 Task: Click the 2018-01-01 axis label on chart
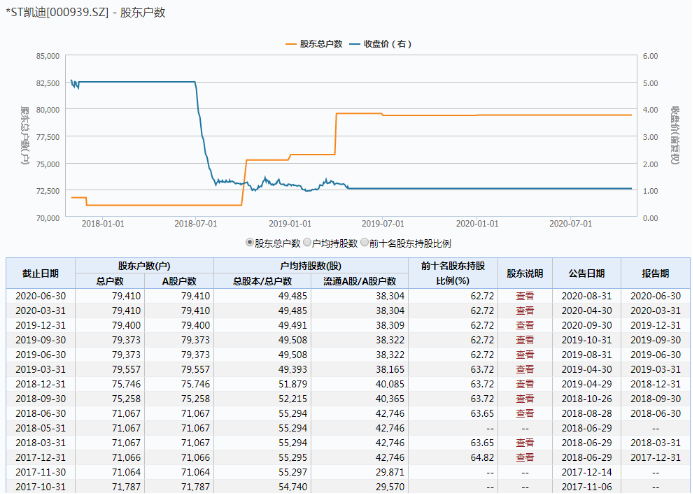click(x=103, y=224)
